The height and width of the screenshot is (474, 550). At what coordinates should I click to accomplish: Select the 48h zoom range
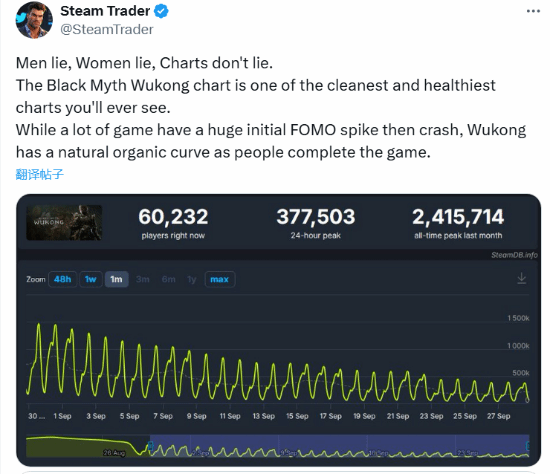click(62, 279)
